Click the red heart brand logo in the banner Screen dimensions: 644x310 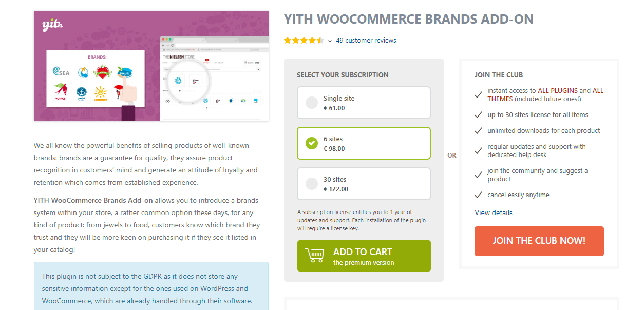(x=103, y=72)
